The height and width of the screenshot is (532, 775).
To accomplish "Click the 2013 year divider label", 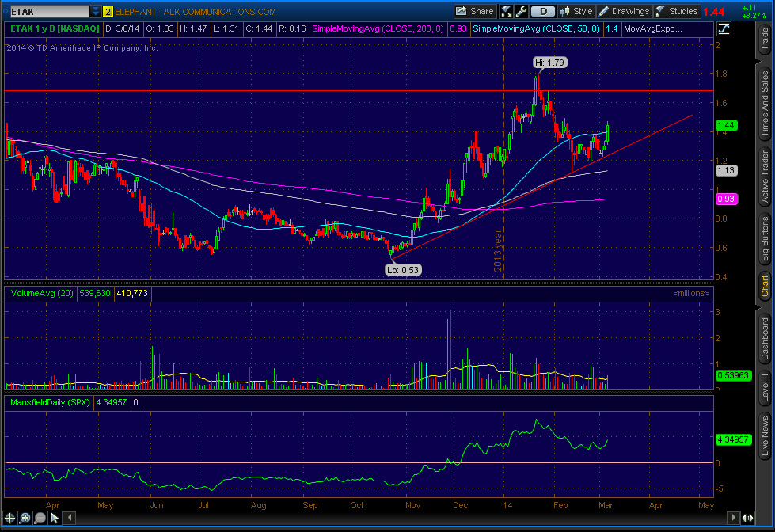I will [498, 250].
